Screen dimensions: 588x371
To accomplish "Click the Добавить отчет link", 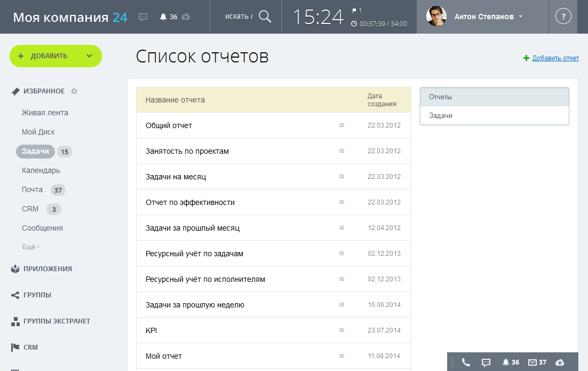I will [555, 58].
